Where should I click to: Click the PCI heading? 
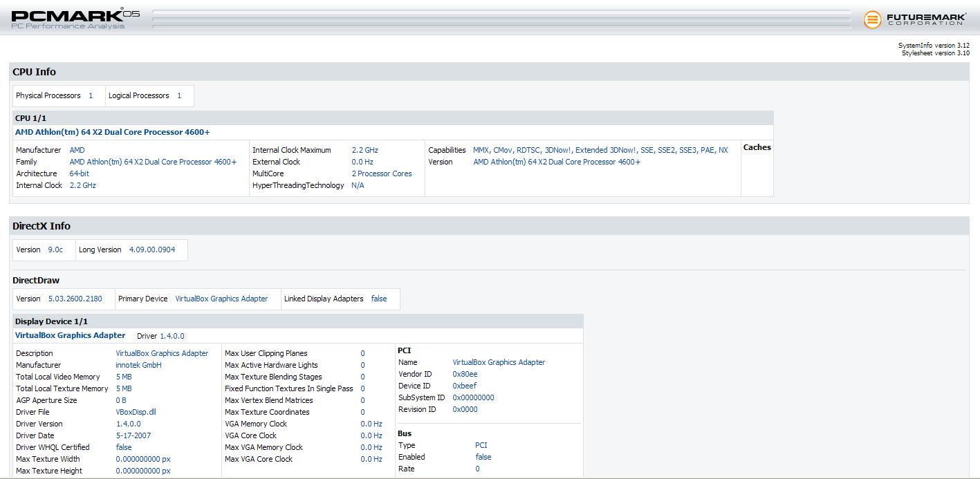coord(405,350)
